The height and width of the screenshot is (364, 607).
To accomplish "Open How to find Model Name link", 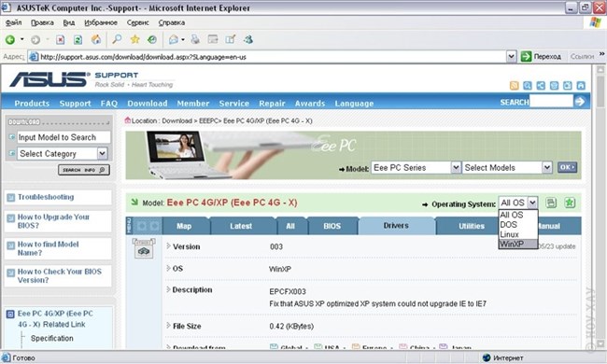I will point(48,248).
